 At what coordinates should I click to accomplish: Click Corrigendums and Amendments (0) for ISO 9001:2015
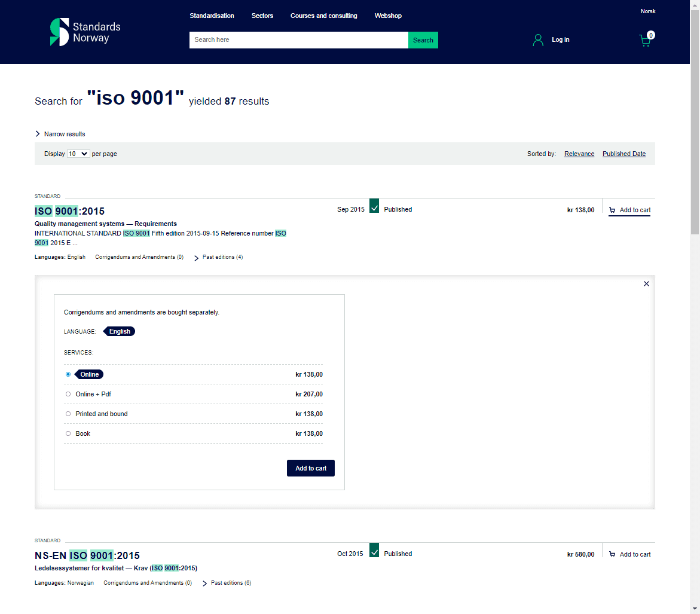(x=139, y=257)
